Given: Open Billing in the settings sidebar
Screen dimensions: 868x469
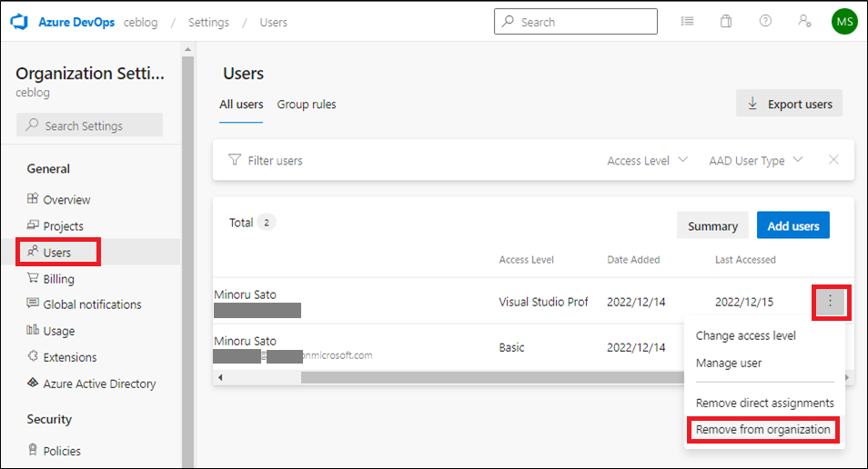Looking at the screenshot, I should (x=58, y=279).
